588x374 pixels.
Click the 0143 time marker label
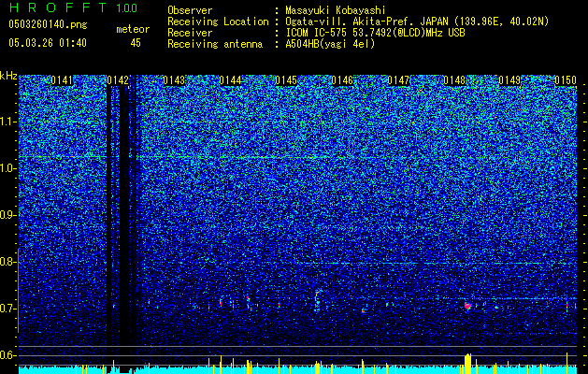point(174,80)
